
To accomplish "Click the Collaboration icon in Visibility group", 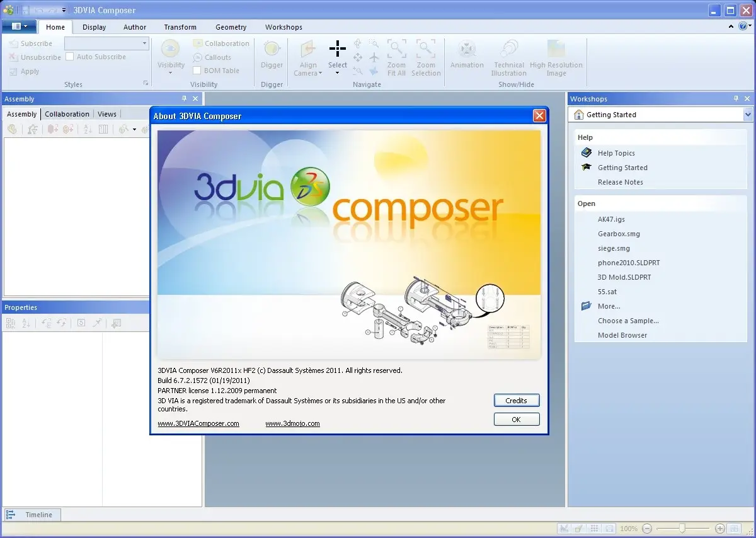I will pos(198,43).
